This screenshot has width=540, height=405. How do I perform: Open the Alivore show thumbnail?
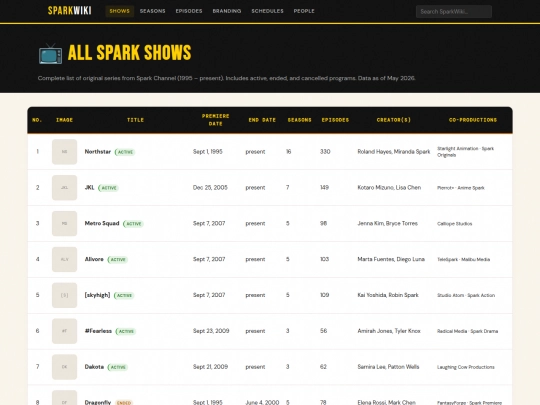[64, 259]
